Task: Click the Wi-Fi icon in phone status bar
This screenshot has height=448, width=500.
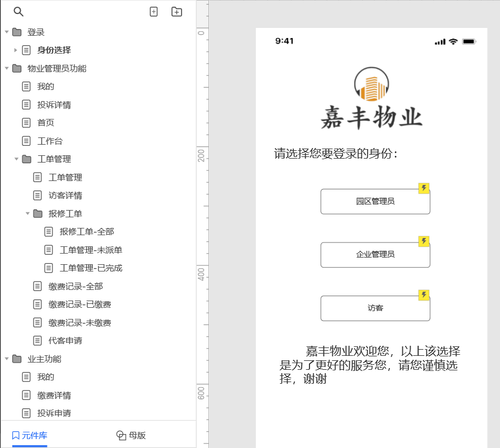Action: (453, 41)
